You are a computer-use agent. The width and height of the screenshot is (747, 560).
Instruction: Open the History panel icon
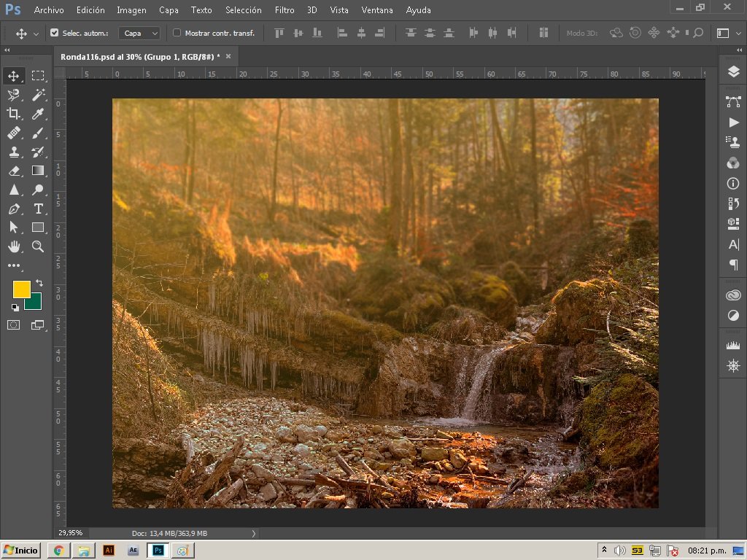(733, 204)
